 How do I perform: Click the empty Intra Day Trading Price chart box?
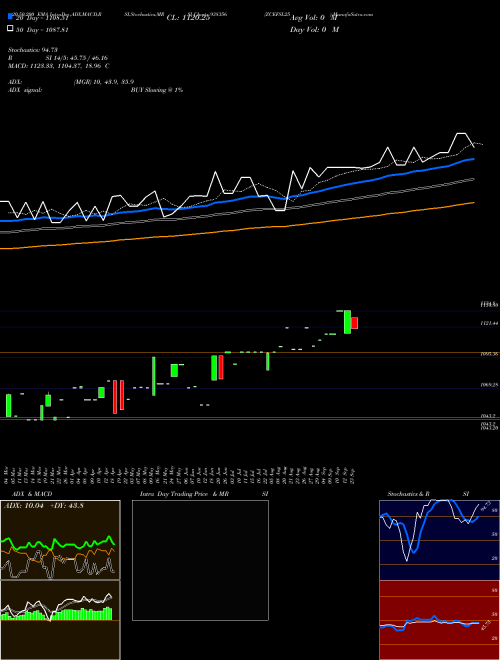tap(200, 560)
